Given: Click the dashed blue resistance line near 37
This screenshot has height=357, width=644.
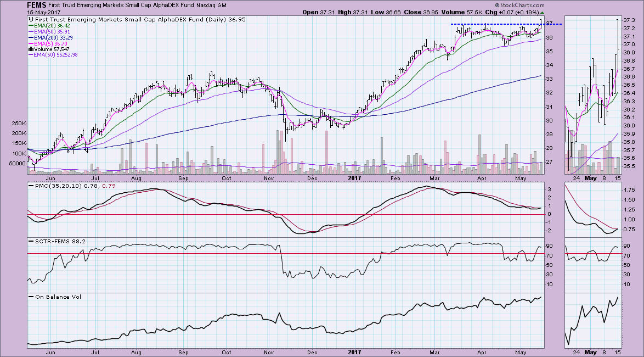Looking at the screenshot, I should [494, 24].
